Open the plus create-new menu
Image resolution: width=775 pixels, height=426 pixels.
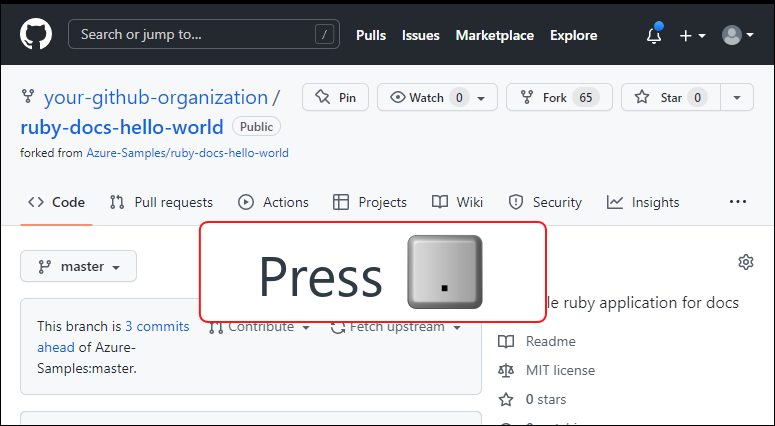692,36
